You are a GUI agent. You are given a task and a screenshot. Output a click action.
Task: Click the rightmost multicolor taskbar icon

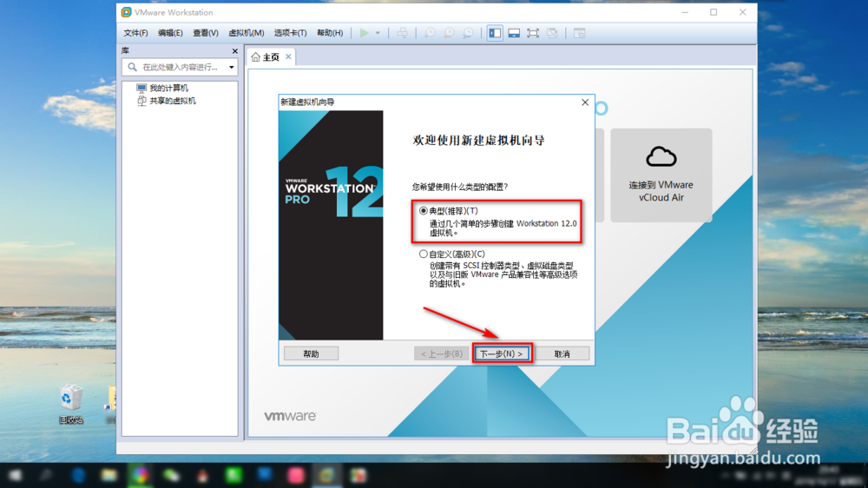tap(358, 475)
